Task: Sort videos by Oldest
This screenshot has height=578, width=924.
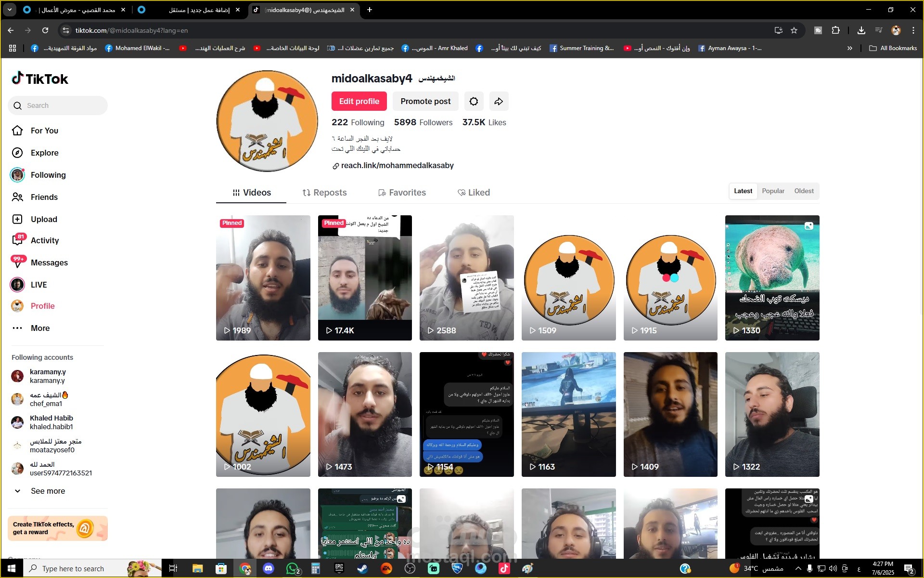Action: coord(804,191)
